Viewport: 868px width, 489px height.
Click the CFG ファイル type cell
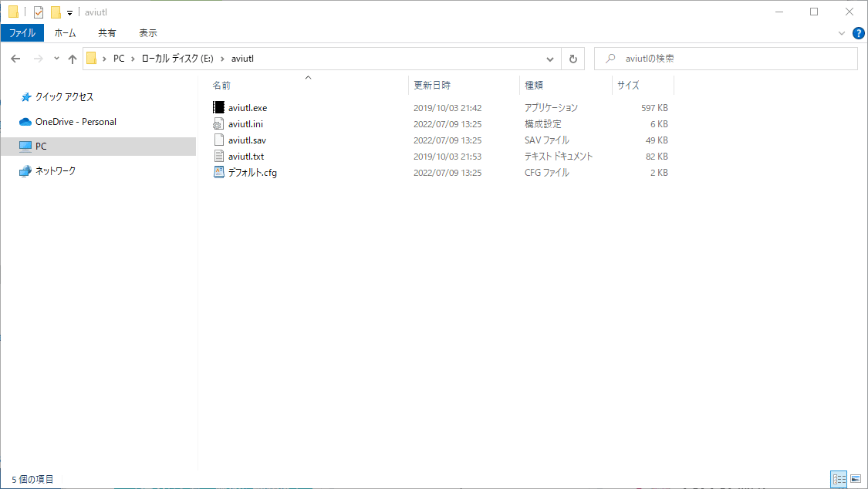547,173
